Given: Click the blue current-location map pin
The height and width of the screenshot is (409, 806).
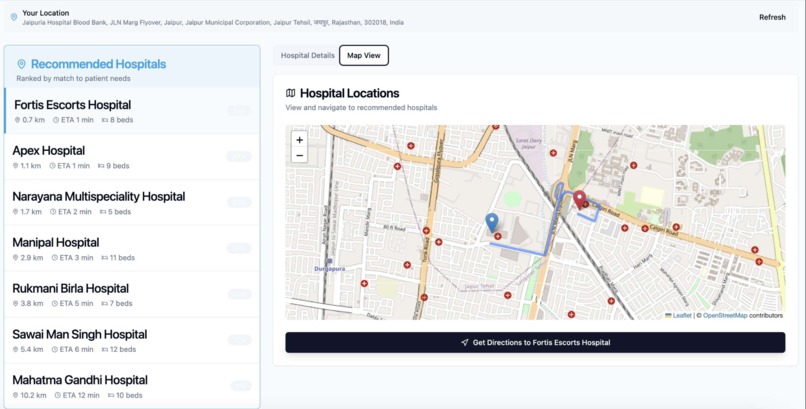Looking at the screenshot, I should (x=492, y=222).
